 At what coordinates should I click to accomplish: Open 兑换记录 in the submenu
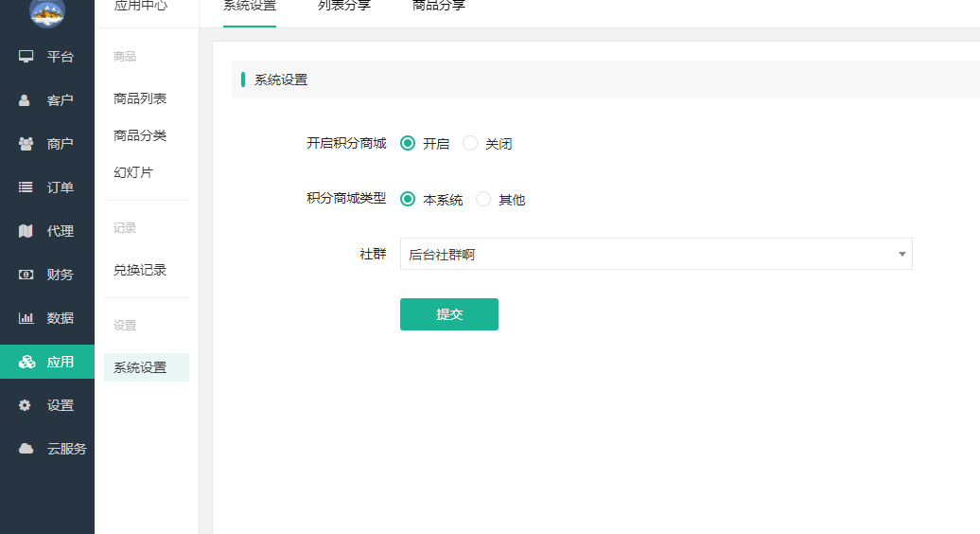point(140,270)
